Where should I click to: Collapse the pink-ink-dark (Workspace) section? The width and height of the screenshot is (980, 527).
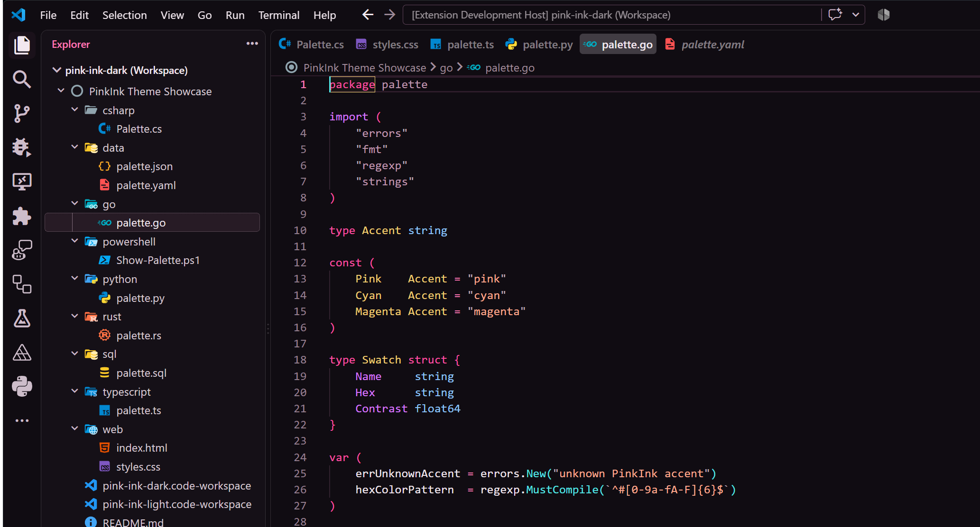pos(57,70)
